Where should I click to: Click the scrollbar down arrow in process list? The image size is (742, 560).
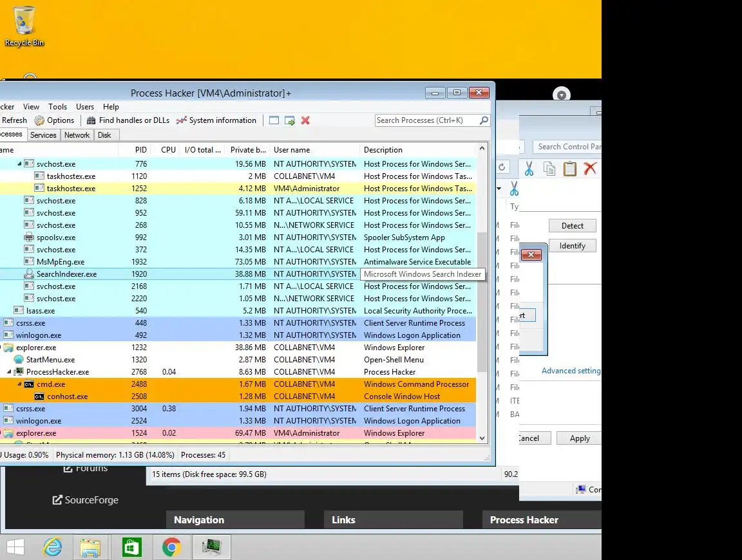[482, 438]
